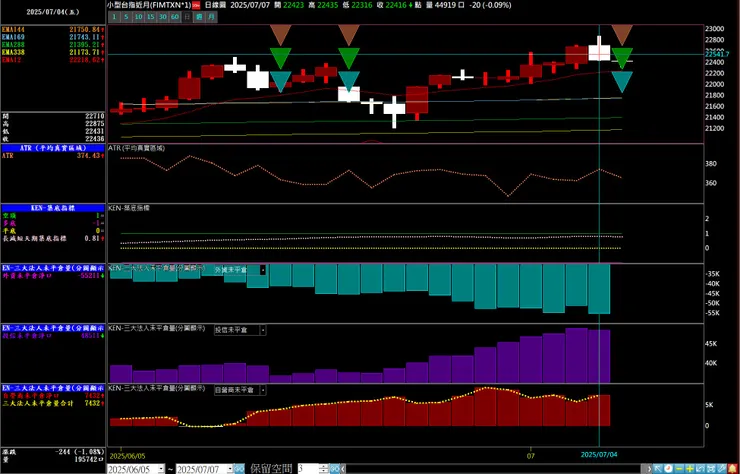Switch to 30-minute timeframe
This screenshot has width=740, height=474.
click(x=162, y=17)
